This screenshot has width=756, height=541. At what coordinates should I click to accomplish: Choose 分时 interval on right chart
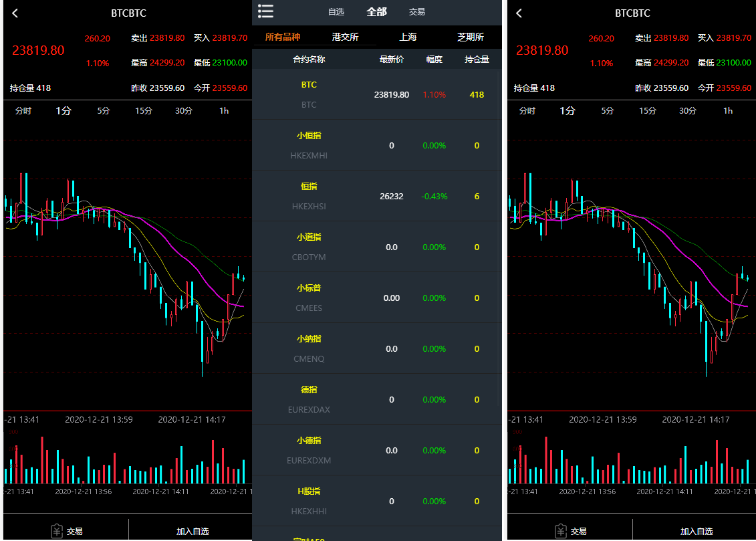point(527,111)
